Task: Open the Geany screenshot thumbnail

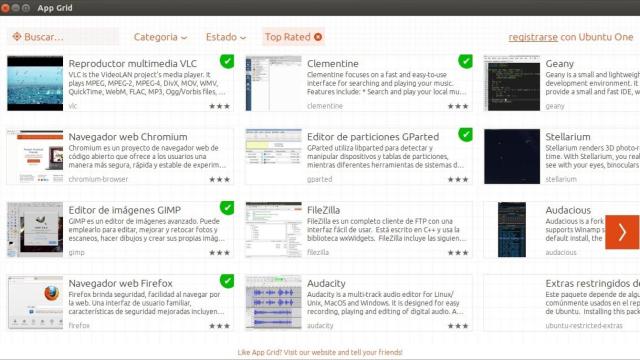Action: click(512, 83)
